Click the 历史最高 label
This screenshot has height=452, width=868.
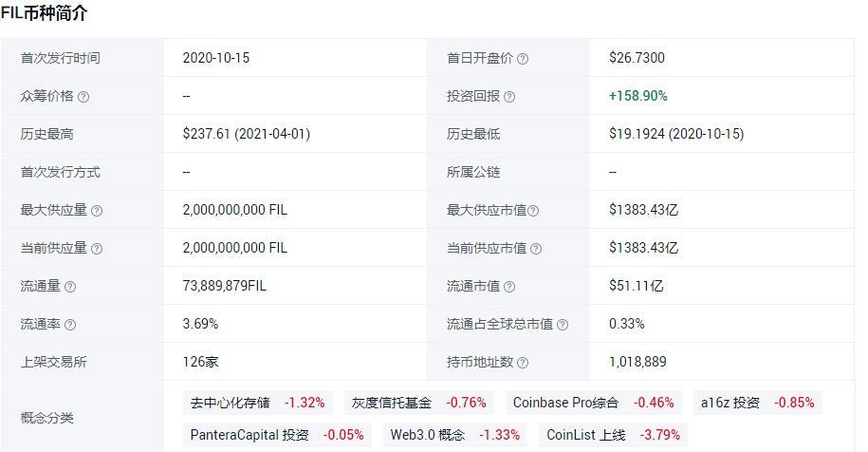47,134
